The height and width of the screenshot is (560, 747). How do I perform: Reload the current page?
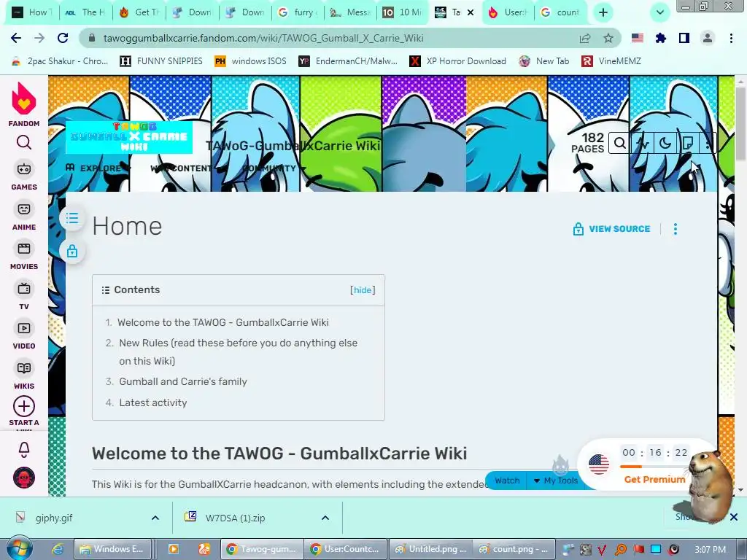click(63, 38)
